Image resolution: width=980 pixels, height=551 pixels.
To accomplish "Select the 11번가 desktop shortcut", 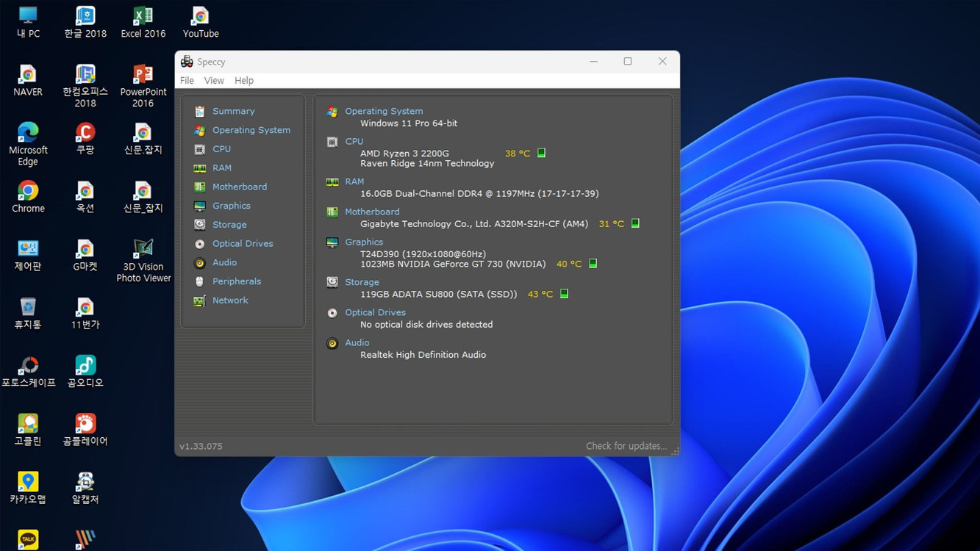I will [x=85, y=314].
